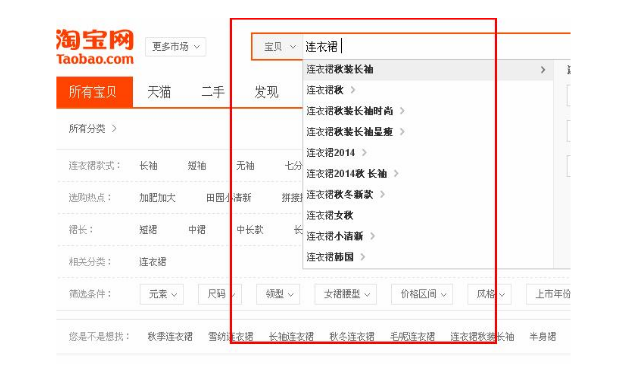Filter skirt length by 中长款
This screenshot has width=642, height=387.
tap(250, 230)
